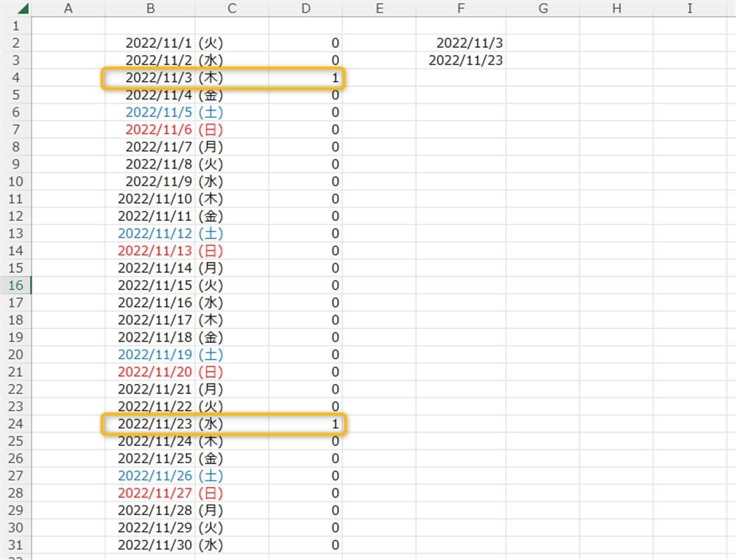Select row 10 header
Screen dimensions: 736x560
(x=15, y=181)
